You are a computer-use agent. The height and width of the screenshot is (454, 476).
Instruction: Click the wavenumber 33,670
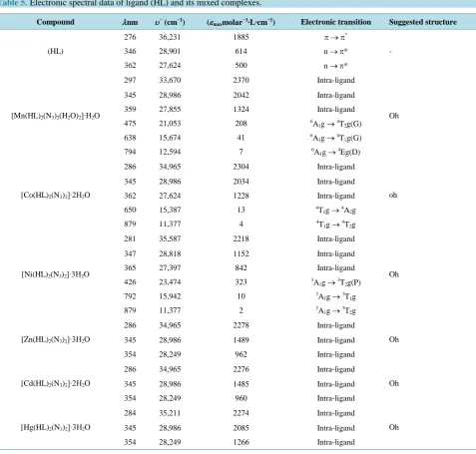(170, 80)
